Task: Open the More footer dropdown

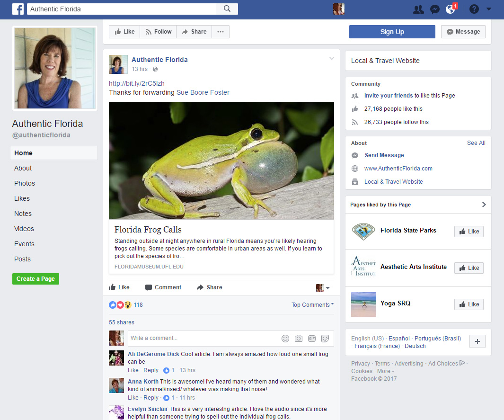Action: [386, 371]
